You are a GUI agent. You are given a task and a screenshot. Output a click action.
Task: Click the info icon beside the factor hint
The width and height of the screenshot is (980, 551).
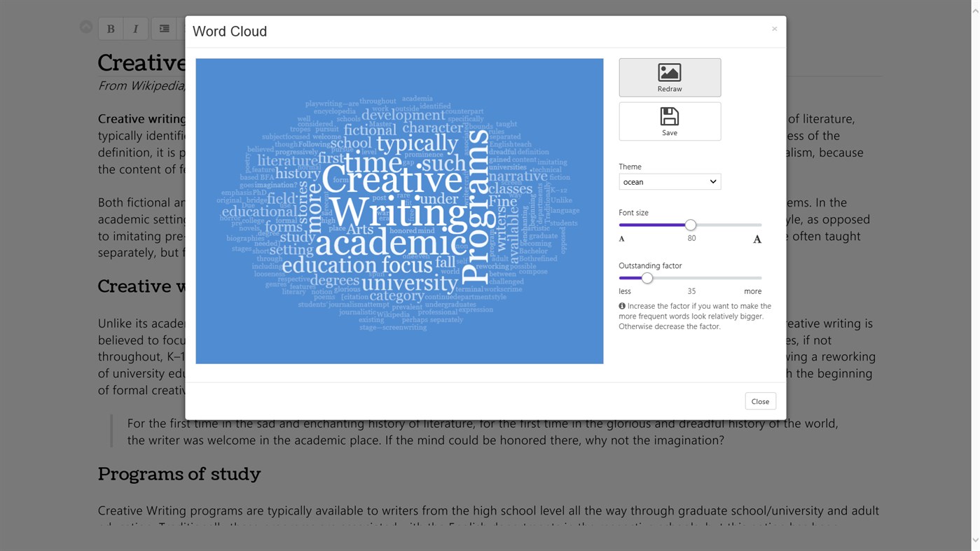pyautogui.click(x=622, y=306)
